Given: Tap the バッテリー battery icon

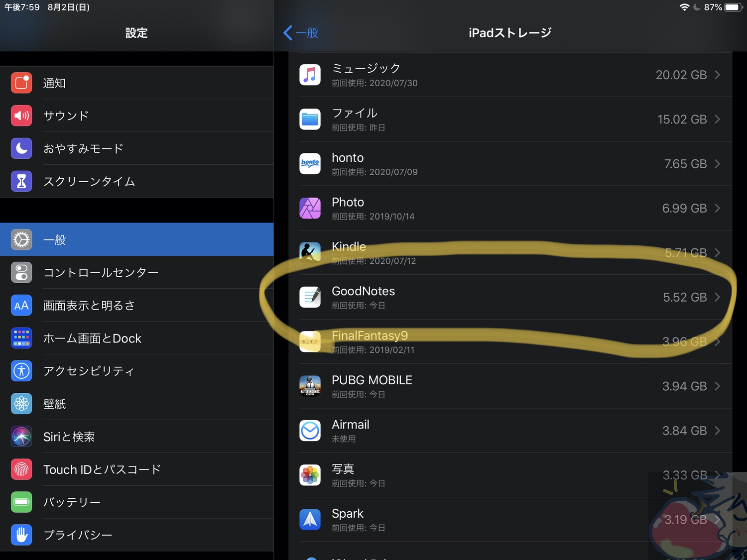Looking at the screenshot, I should pyautogui.click(x=21, y=502).
